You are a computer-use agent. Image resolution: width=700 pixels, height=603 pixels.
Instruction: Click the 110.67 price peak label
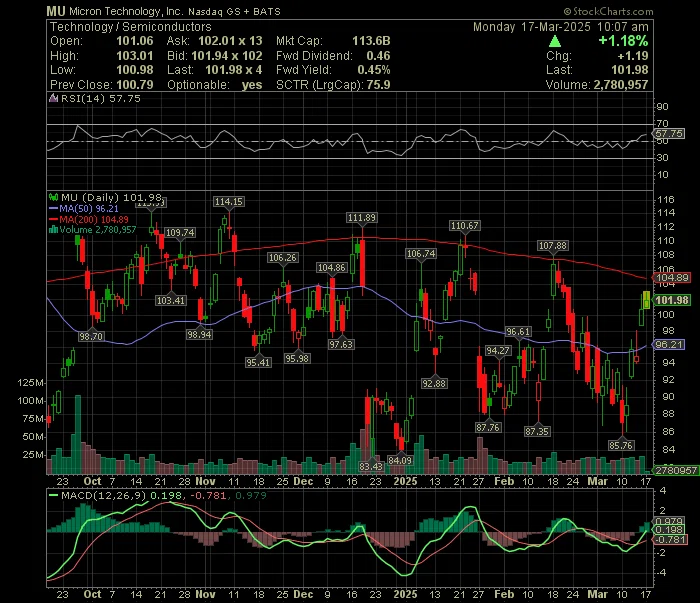[x=465, y=226]
